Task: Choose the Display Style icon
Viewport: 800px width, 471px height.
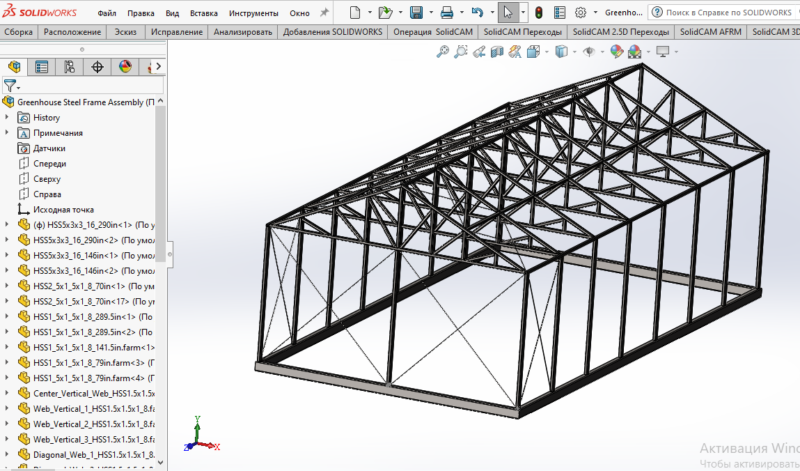Action: tap(561, 52)
